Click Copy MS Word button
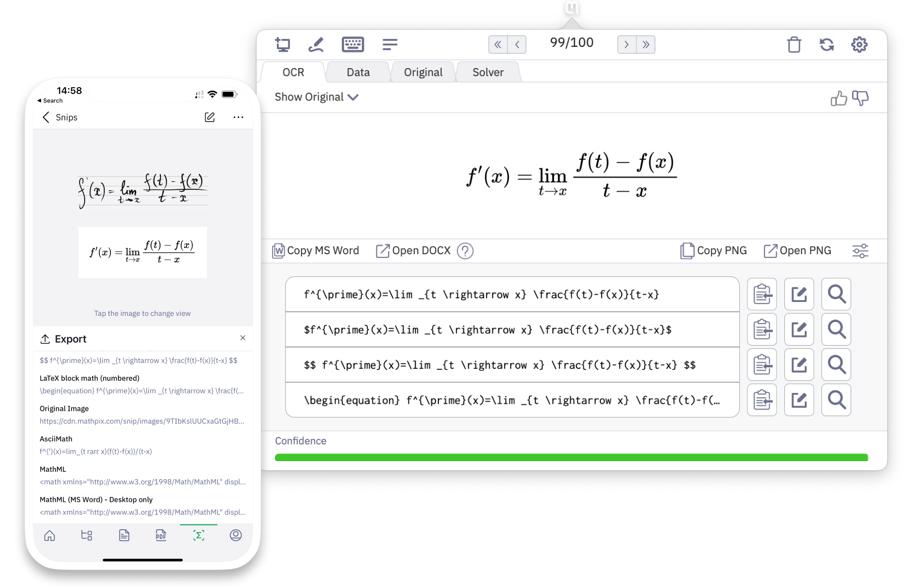 click(x=317, y=250)
